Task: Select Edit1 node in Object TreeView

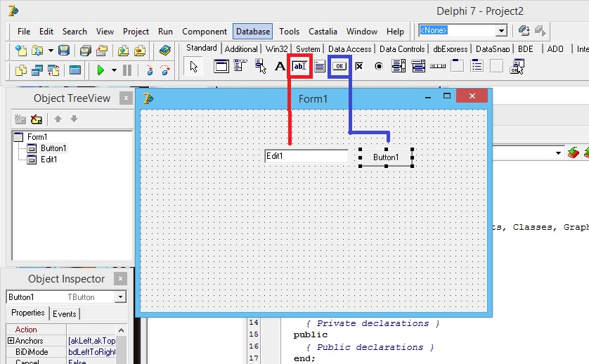Action: tap(48, 160)
